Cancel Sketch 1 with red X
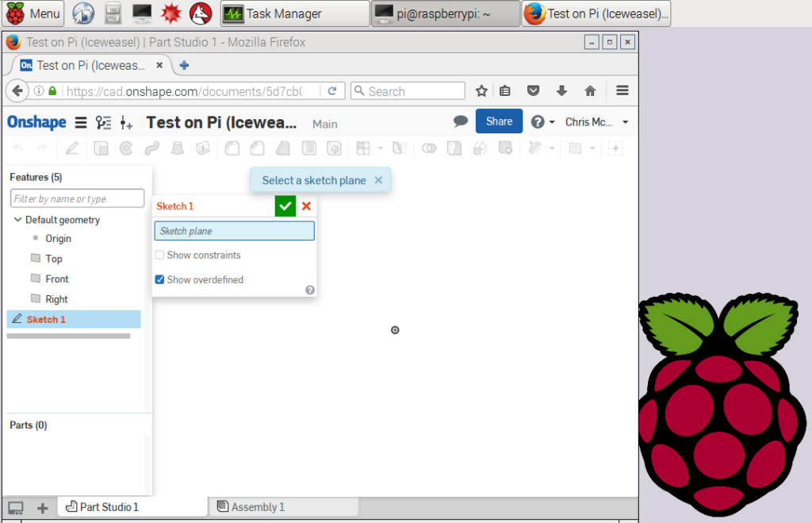This screenshot has height=523, width=812. (307, 206)
